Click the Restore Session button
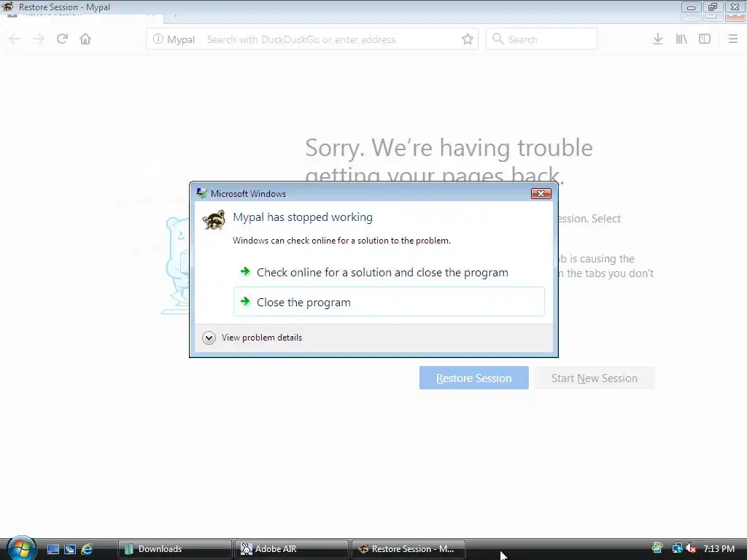This screenshot has width=747, height=560. coord(474,378)
